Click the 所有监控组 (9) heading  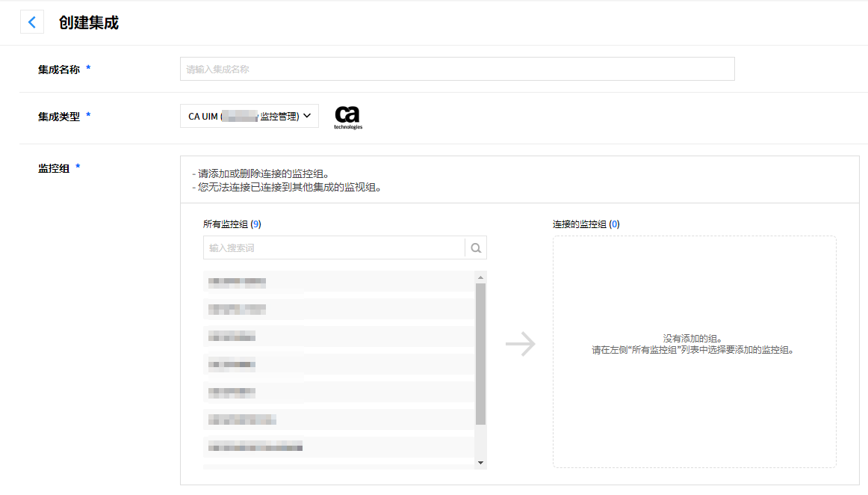[232, 224]
